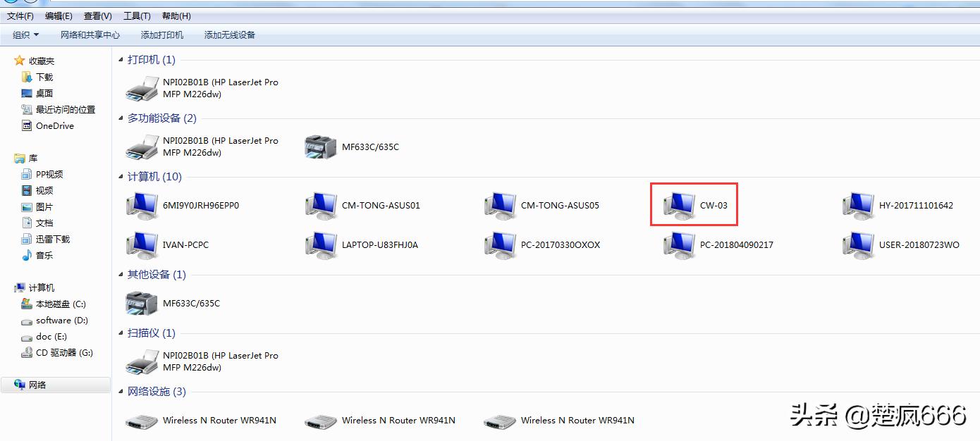Click the OneDrive icon in sidebar
Image resolution: width=980 pixels, height=441 pixels.
[27, 125]
